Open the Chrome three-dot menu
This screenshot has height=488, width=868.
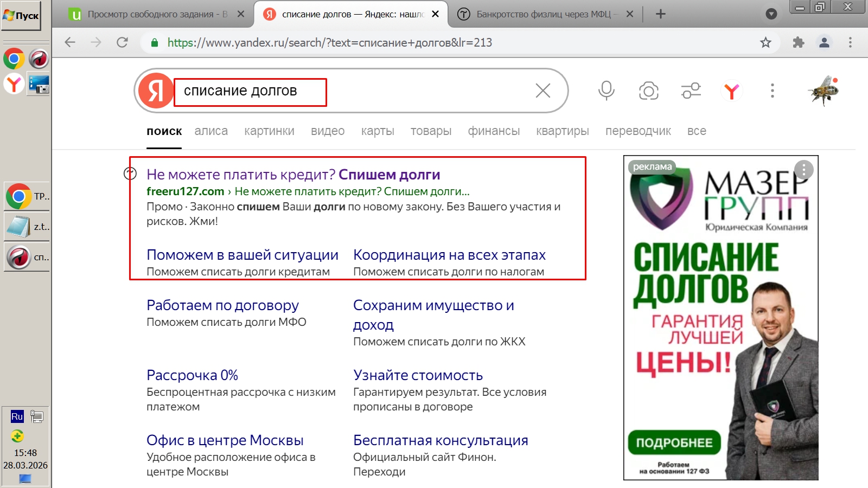[x=850, y=42]
